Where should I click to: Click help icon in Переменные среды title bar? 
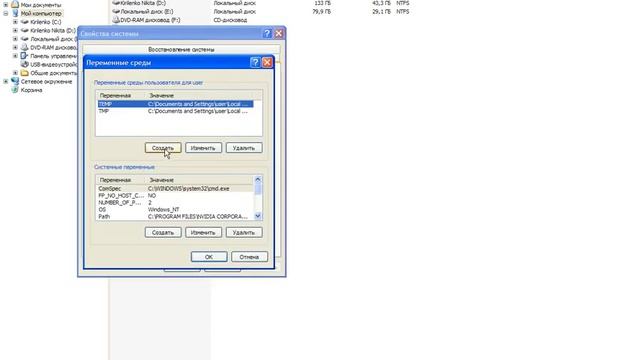255,62
